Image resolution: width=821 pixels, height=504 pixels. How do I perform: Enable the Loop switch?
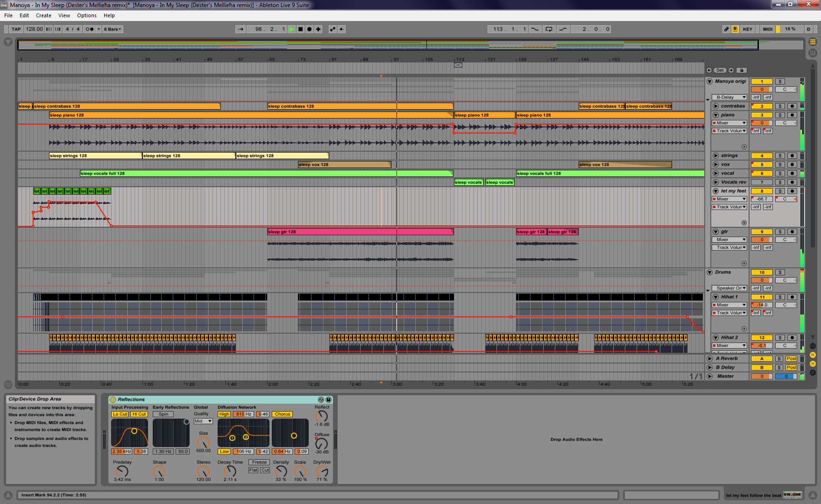pos(549,29)
